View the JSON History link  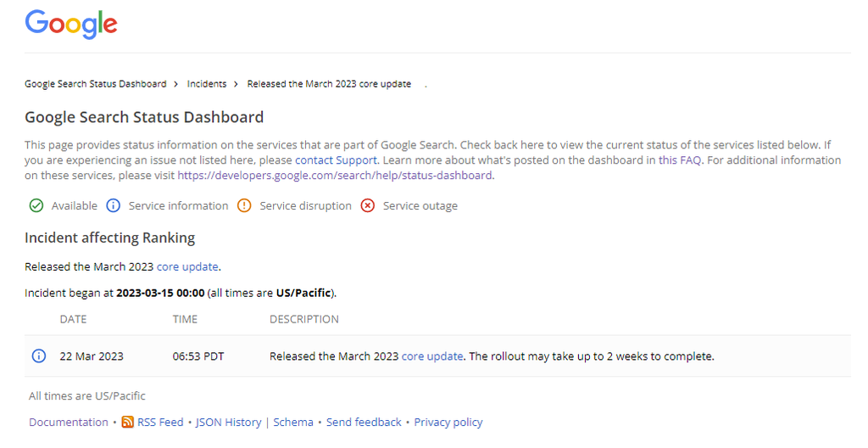228,422
